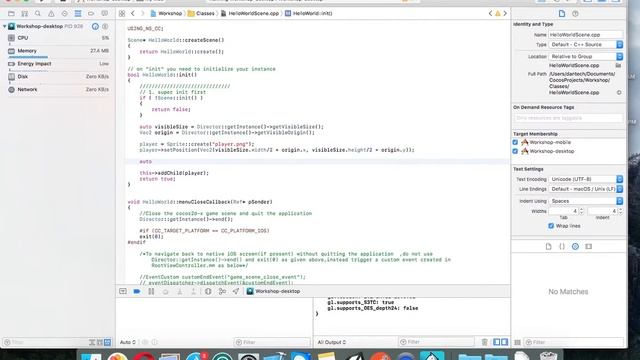
Task: Open Debug Memory Graph icon
Action: tap(222, 291)
